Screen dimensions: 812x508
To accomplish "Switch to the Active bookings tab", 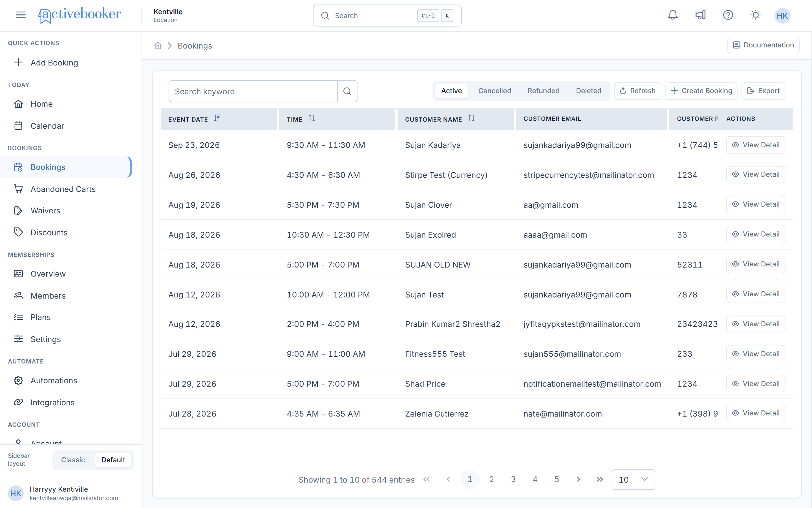I will (451, 91).
